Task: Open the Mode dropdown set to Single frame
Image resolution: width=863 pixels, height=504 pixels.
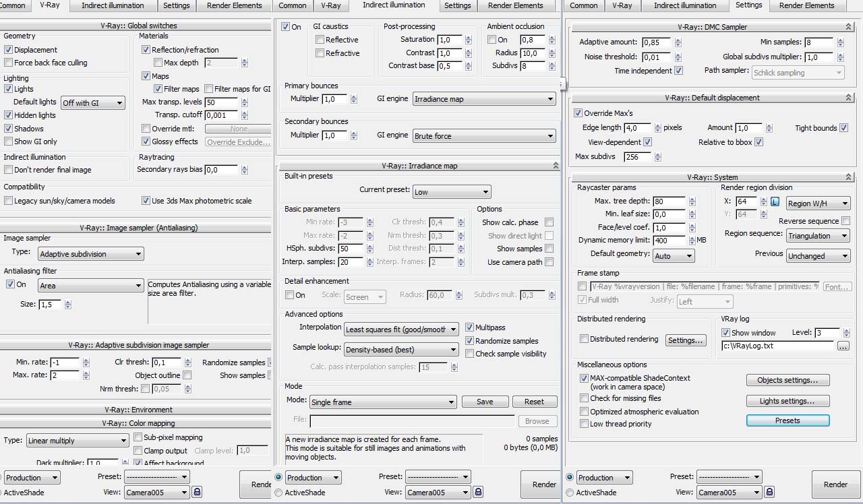Action: tap(383, 402)
